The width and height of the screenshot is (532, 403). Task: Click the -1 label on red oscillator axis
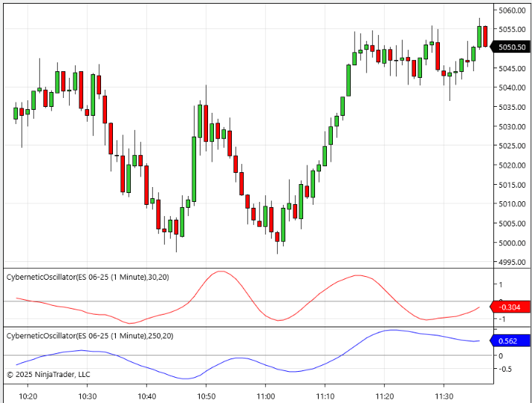(x=502, y=319)
